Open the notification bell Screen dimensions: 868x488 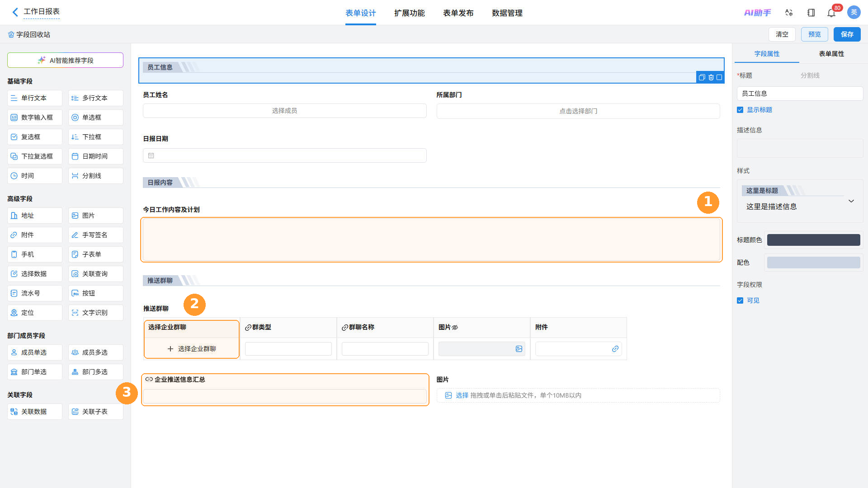pyautogui.click(x=831, y=13)
